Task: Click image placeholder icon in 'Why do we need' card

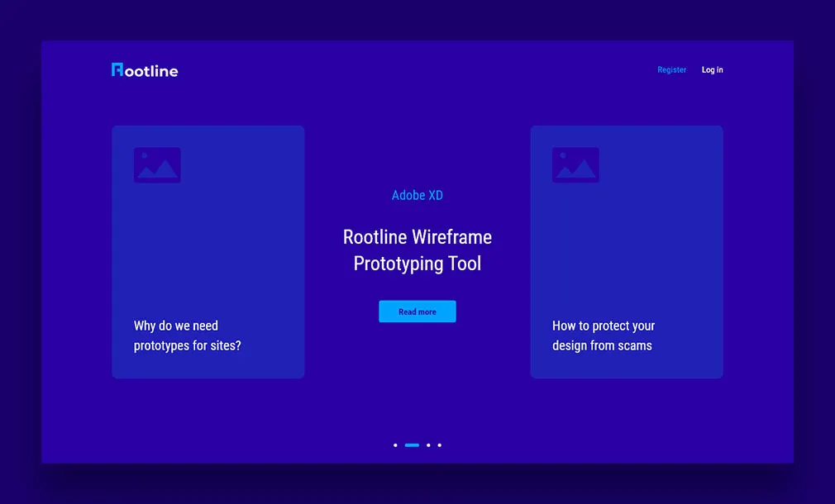Action: 157,165
